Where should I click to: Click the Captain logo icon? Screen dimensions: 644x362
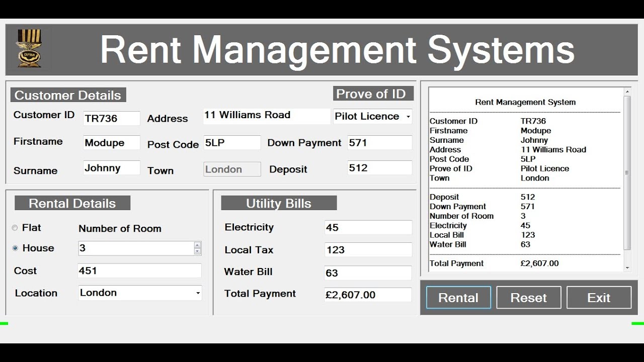click(x=29, y=48)
